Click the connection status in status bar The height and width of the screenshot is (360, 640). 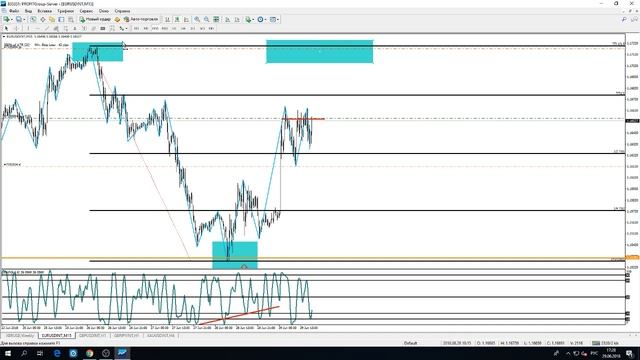pos(605,343)
